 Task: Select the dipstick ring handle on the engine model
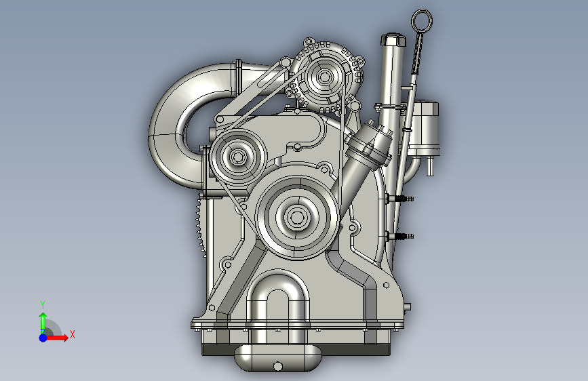coord(422,20)
